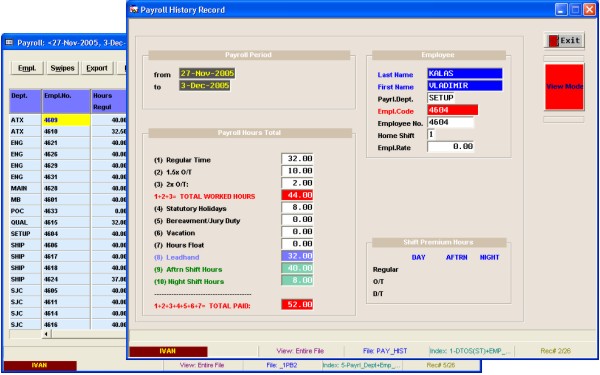Click the Total Worked Hours value 44.00

[297, 196]
